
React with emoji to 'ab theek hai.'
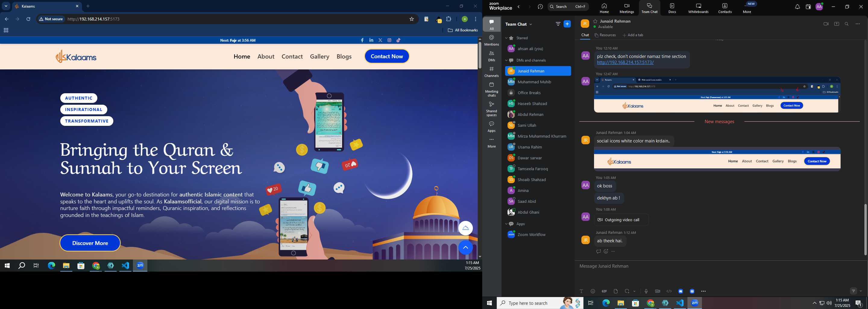(x=606, y=252)
